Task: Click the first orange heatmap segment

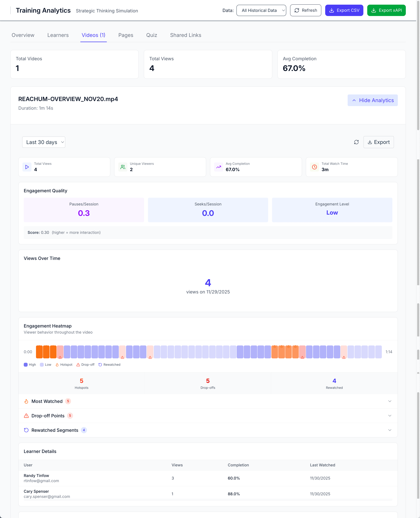Action: pos(39,352)
